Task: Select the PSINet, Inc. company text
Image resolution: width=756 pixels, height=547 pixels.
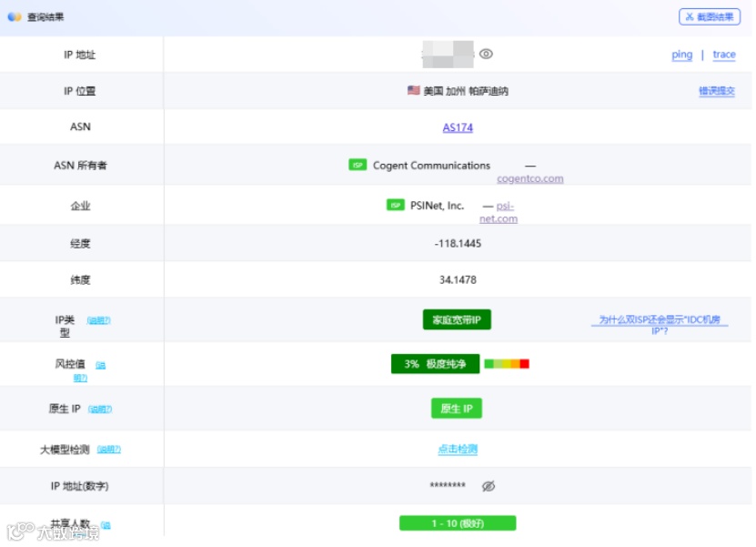Action: pos(437,206)
